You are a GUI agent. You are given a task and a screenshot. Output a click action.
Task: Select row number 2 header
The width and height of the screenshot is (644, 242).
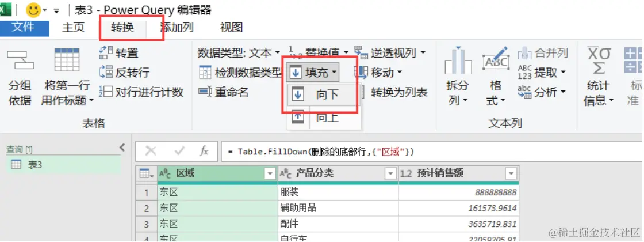pyautogui.click(x=147, y=208)
